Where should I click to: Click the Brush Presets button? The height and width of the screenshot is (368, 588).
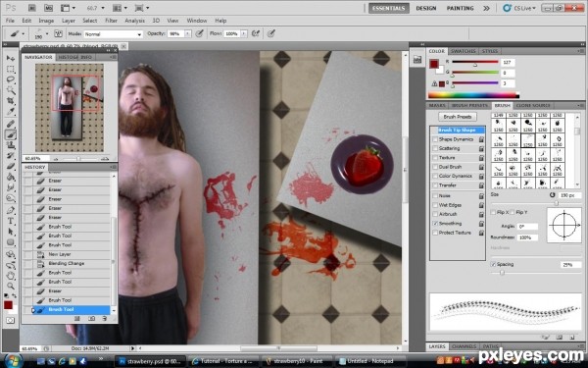tap(458, 117)
